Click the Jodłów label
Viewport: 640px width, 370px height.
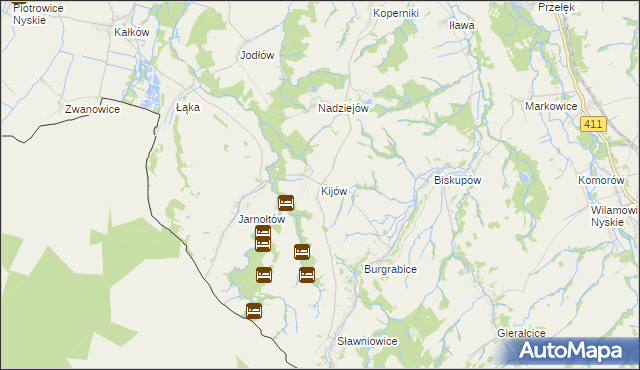[257, 55]
